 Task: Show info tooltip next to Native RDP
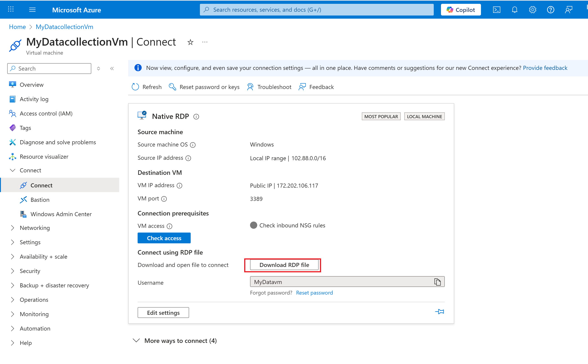point(196,117)
